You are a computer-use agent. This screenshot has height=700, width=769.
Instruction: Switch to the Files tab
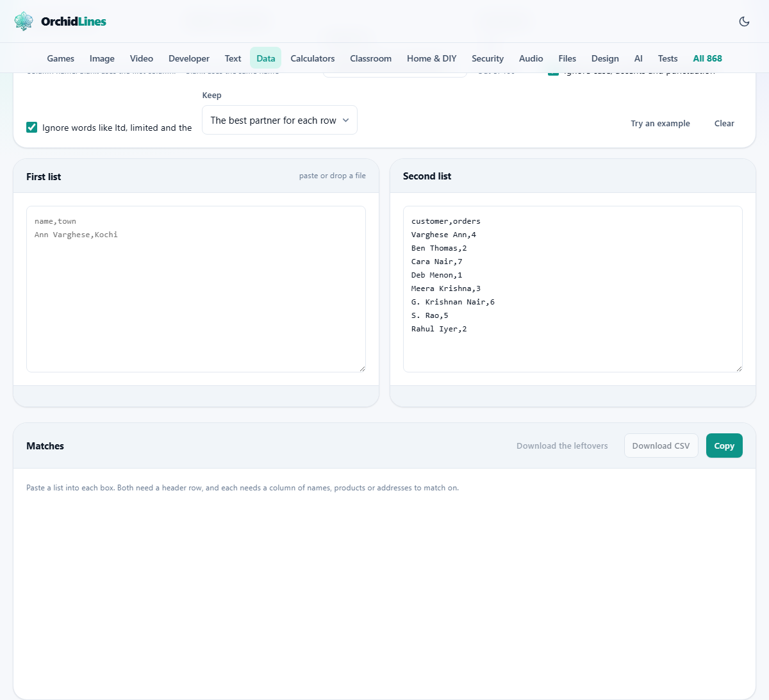click(x=567, y=58)
